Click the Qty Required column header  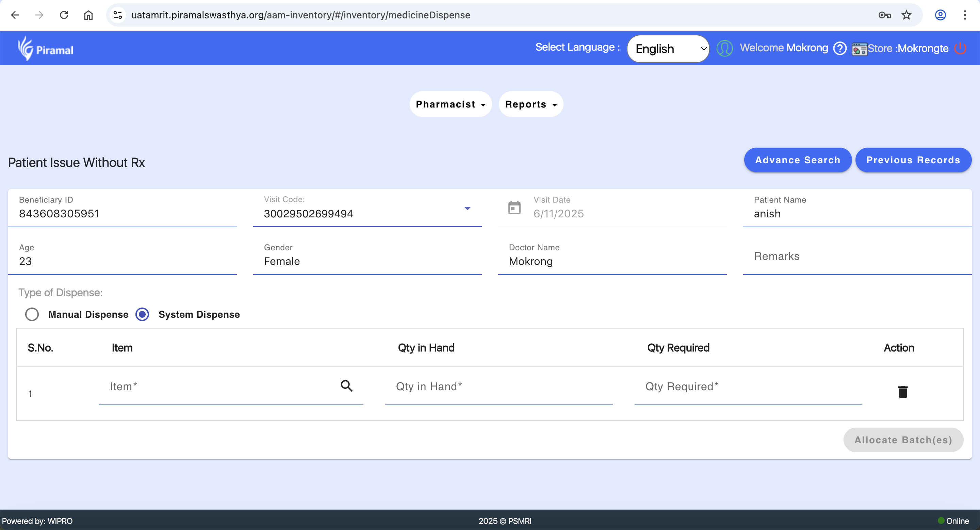coord(678,348)
